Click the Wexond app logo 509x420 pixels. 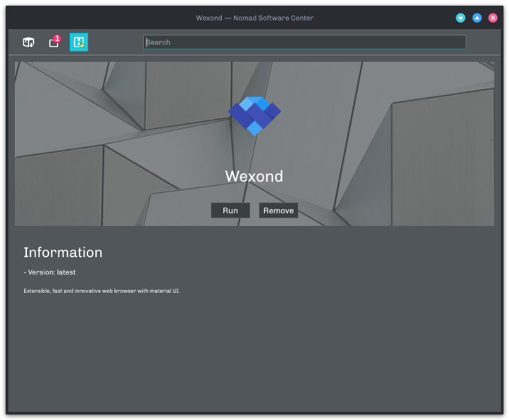click(x=254, y=116)
